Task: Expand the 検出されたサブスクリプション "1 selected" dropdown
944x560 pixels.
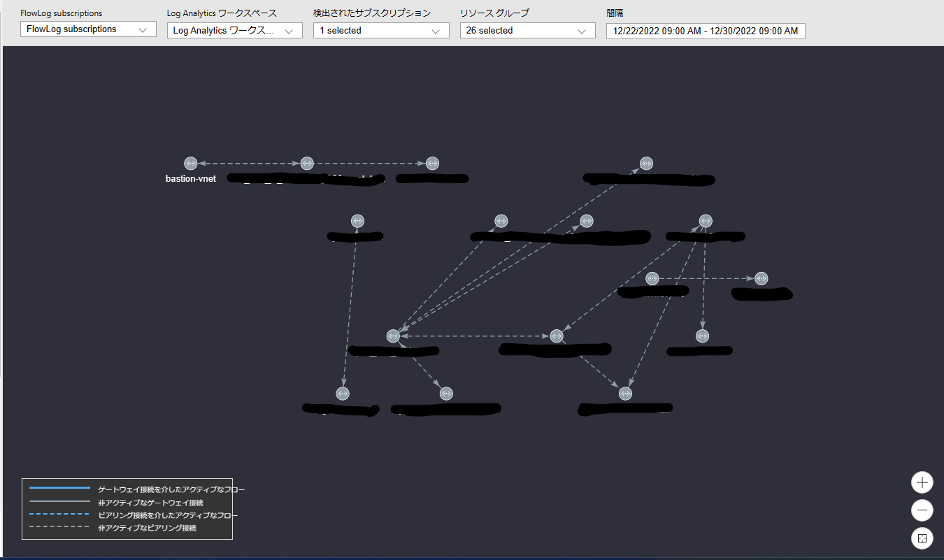Action: pyautogui.click(x=381, y=30)
